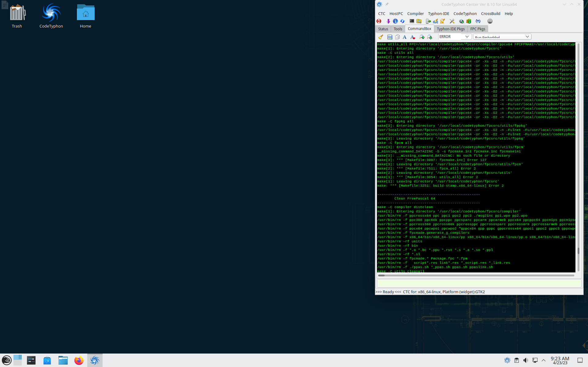Open the Discover store taskbar icon

pos(47,360)
